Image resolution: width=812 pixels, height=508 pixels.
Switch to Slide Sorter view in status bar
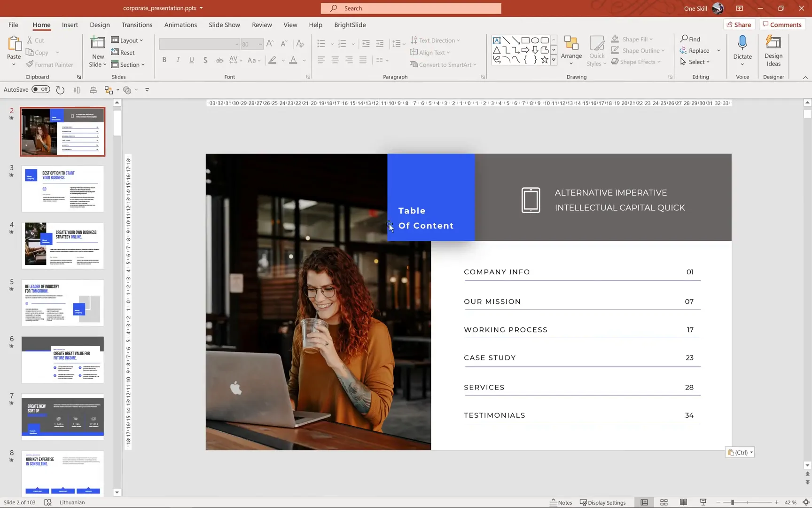click(x=664, y=502)
